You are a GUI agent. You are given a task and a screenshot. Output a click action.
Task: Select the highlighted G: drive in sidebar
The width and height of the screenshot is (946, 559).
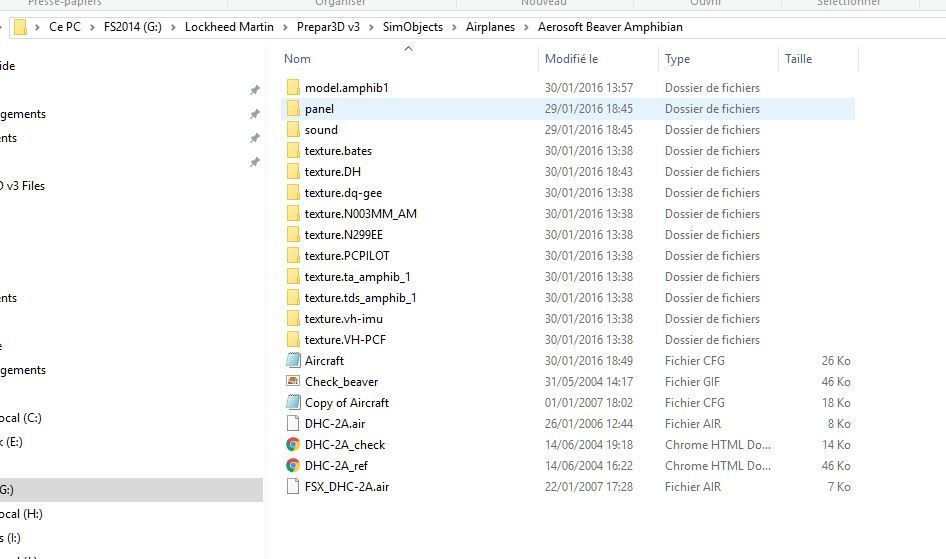coord(131,490)
